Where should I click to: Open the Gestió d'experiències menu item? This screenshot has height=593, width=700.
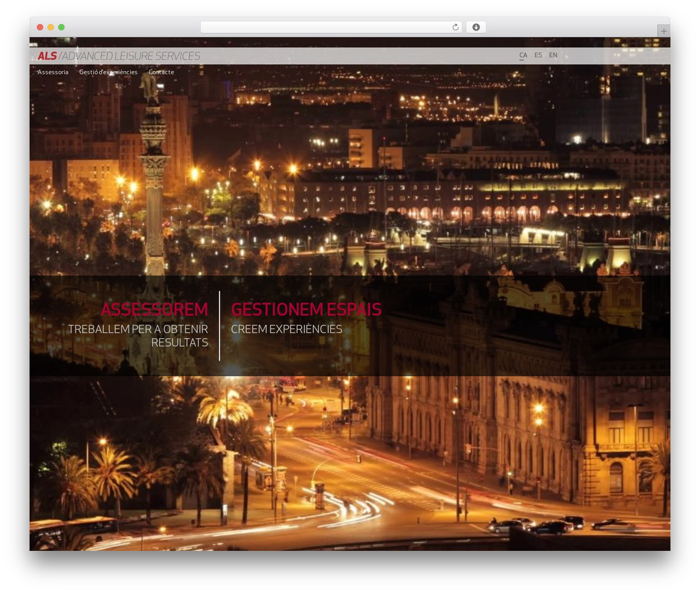pyautogui.click(x=108, y=72)
